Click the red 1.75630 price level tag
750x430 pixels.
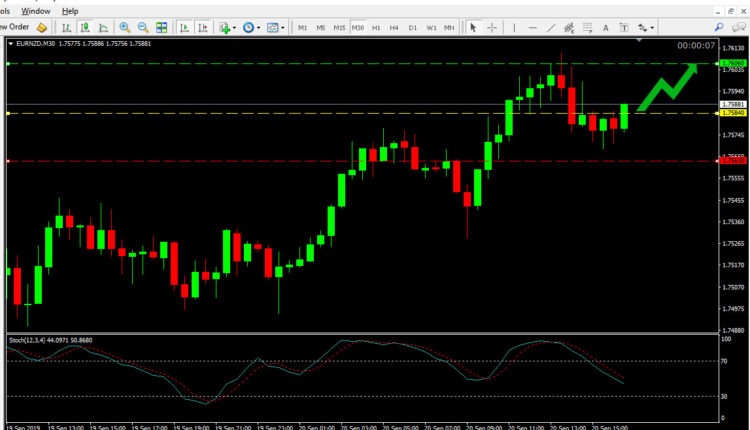click(x=733, y=161)
